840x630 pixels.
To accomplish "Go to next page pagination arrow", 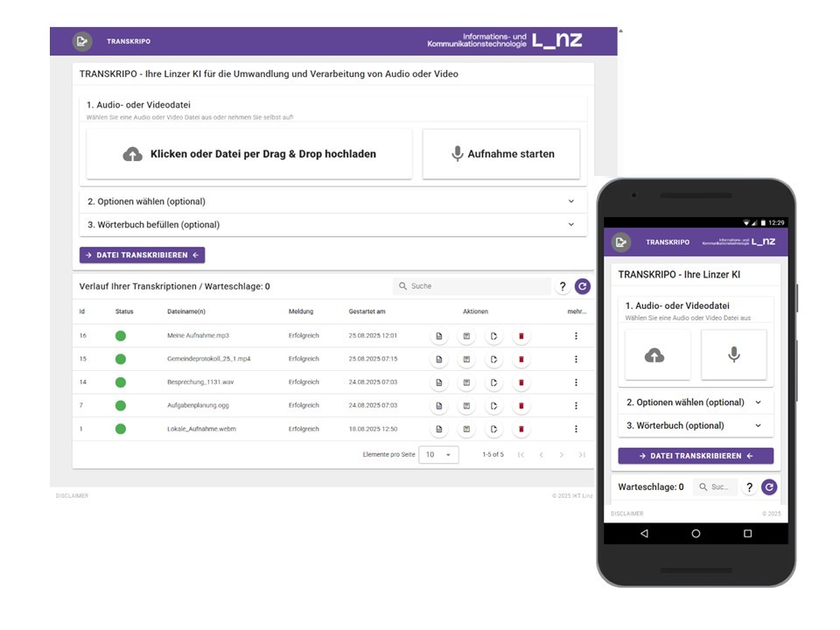I will click(x=562, y=455).
